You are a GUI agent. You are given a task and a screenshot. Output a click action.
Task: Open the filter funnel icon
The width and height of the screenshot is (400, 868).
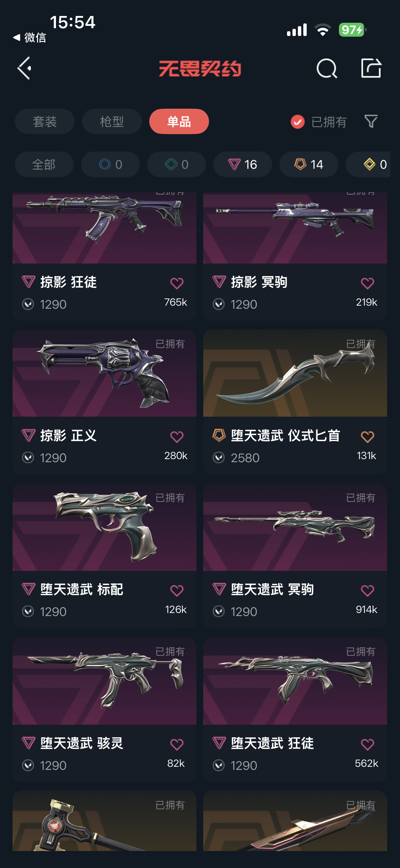coord(371,121)
